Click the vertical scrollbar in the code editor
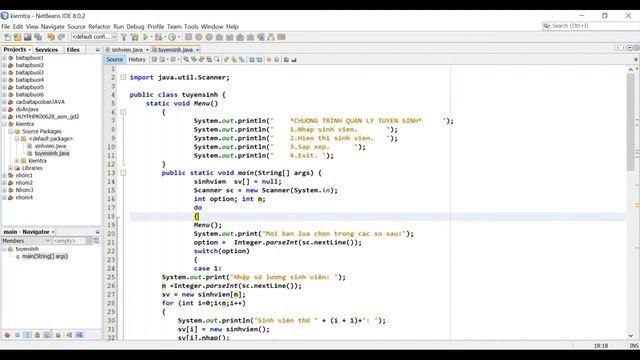 631,122
